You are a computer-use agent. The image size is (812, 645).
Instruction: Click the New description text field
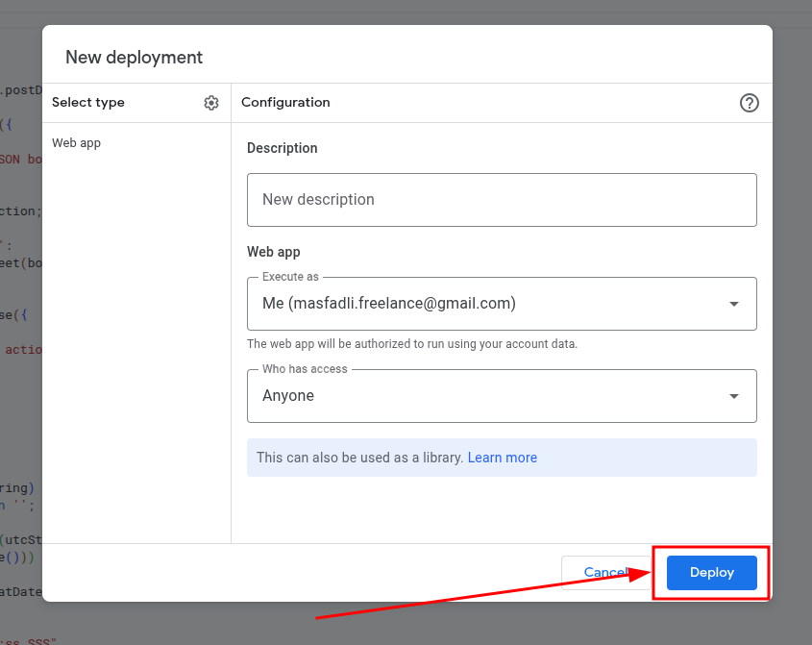(501, 200)
